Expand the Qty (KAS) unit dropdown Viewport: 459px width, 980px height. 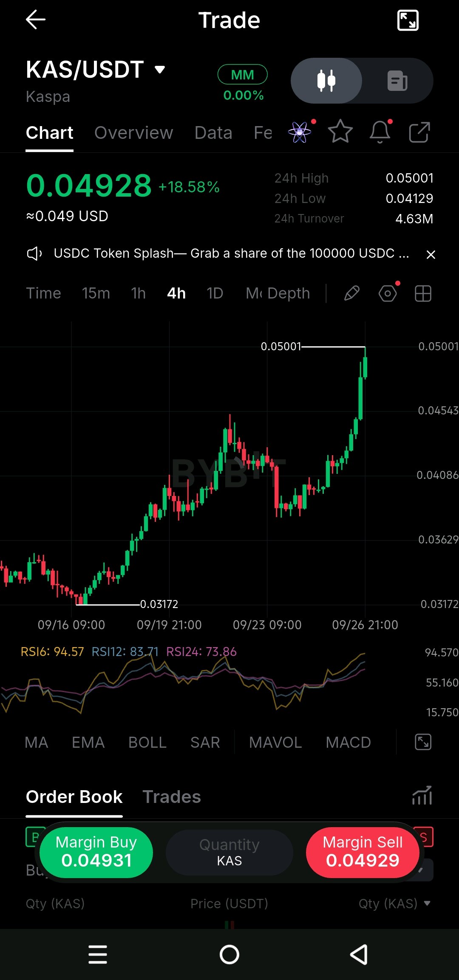(x=395, y=904)
